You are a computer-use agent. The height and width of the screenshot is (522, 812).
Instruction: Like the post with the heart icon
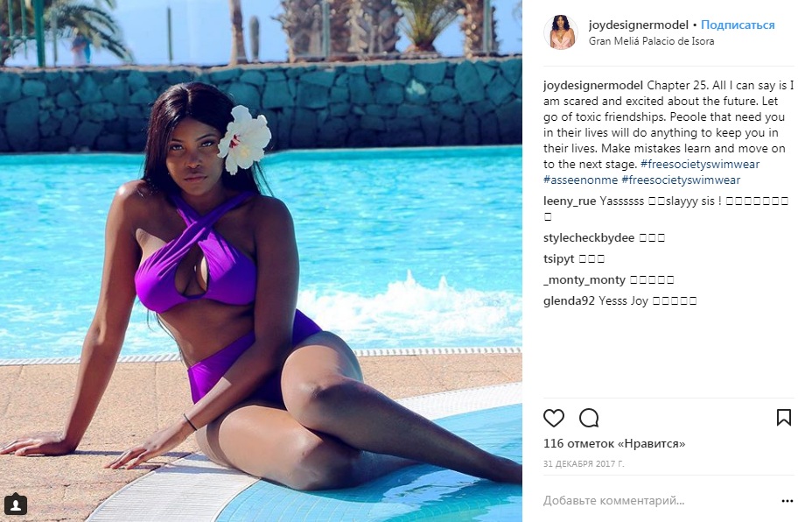554,418
